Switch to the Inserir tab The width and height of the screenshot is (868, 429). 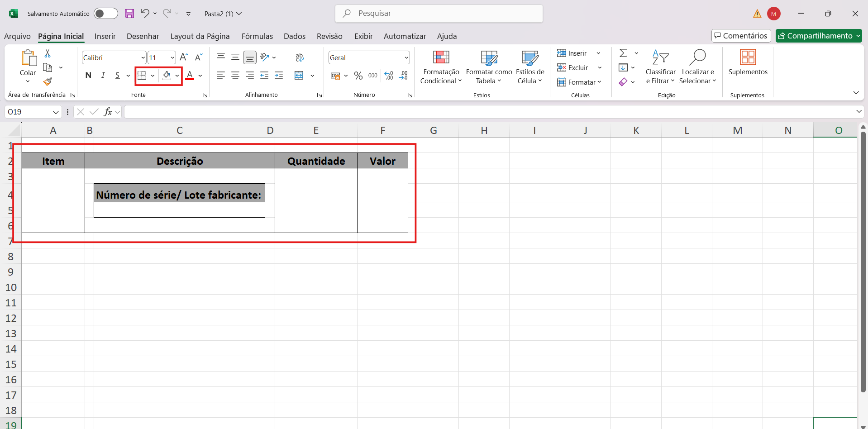point(105,36)
